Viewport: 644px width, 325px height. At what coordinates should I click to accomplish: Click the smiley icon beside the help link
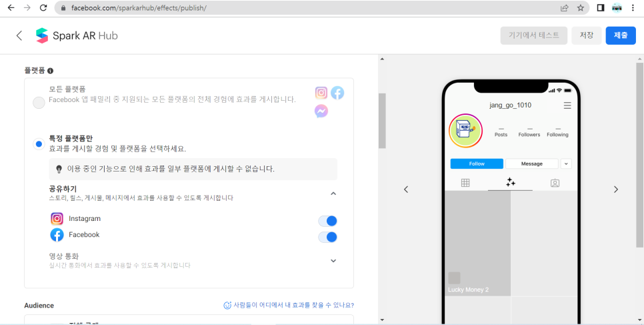pyautogui.click(x=227, y=305)
